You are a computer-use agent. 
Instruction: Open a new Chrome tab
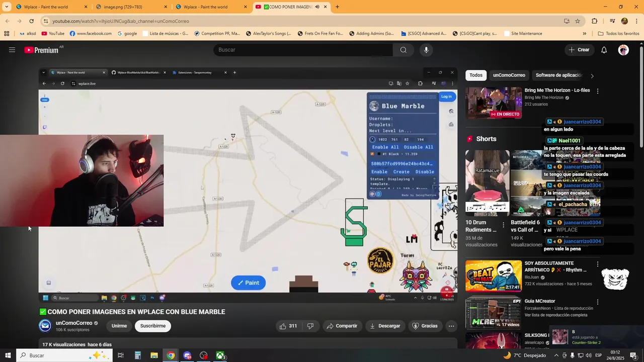click(337, 7)
